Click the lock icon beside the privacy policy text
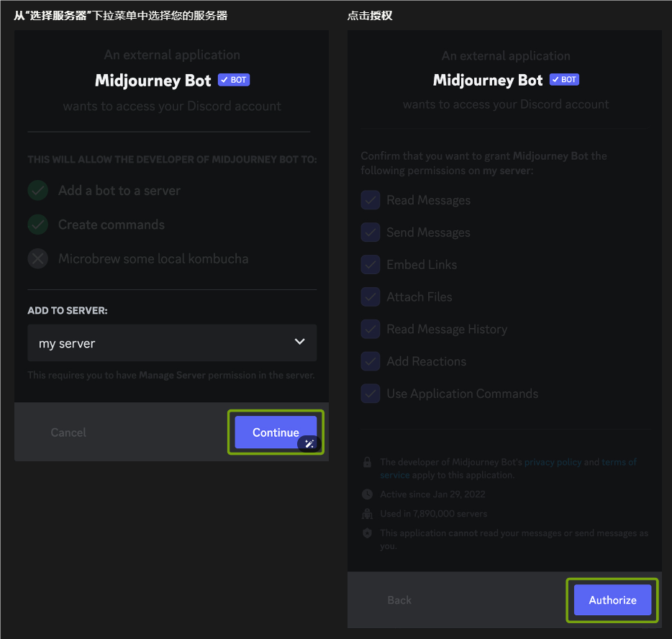Image resolution: width=672 pixels, height=639 pixels. pos(367,462)
